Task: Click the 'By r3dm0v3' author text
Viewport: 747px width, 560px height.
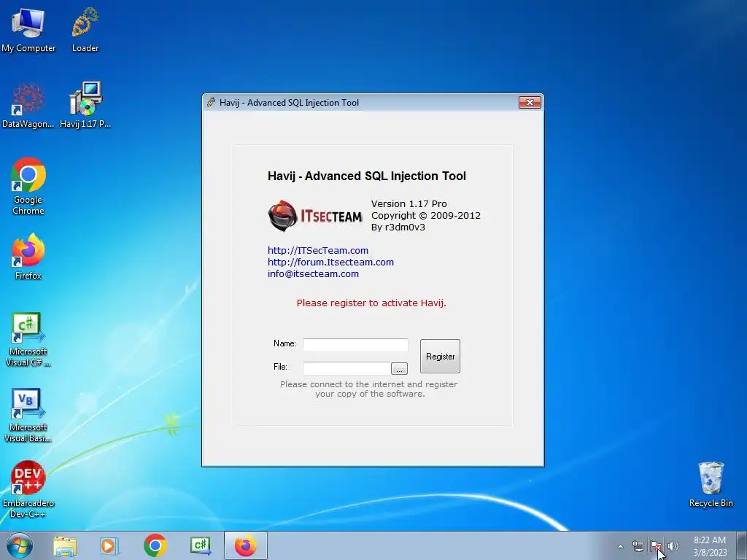Action: (x=398, y=227)
